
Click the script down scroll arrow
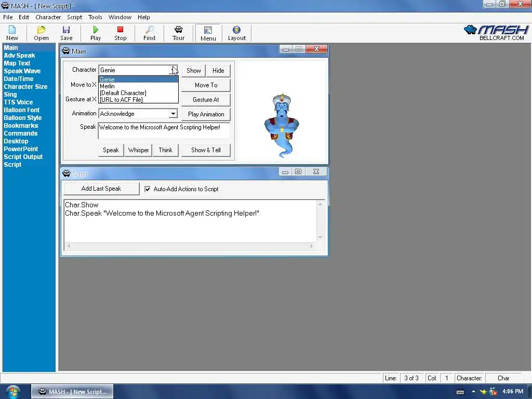(320, 237)
